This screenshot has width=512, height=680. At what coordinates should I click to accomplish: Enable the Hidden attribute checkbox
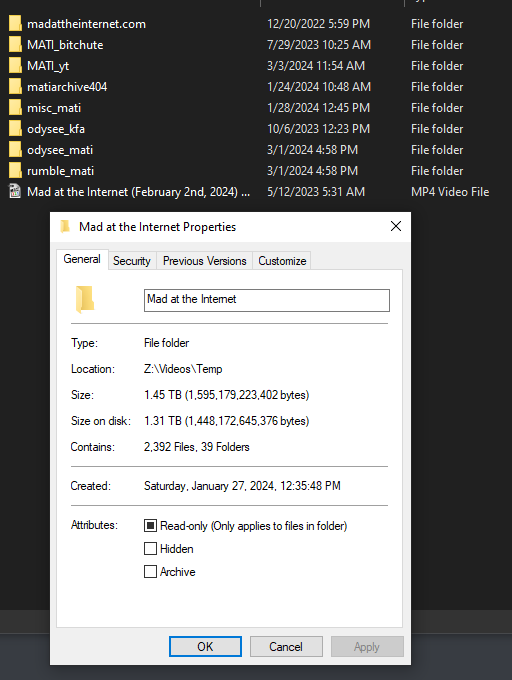150,549
